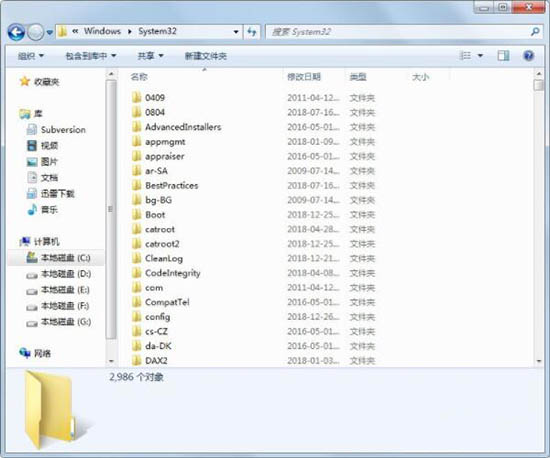Refresh the System32 folder view
Screen dimensions: 550x458
pyautogui.click(x=252, y=32)
